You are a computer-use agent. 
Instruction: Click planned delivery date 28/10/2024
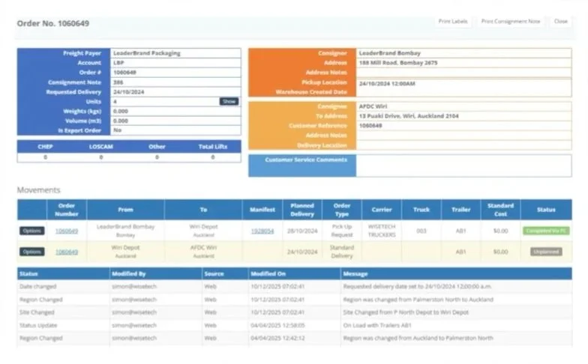coord(302,231)
